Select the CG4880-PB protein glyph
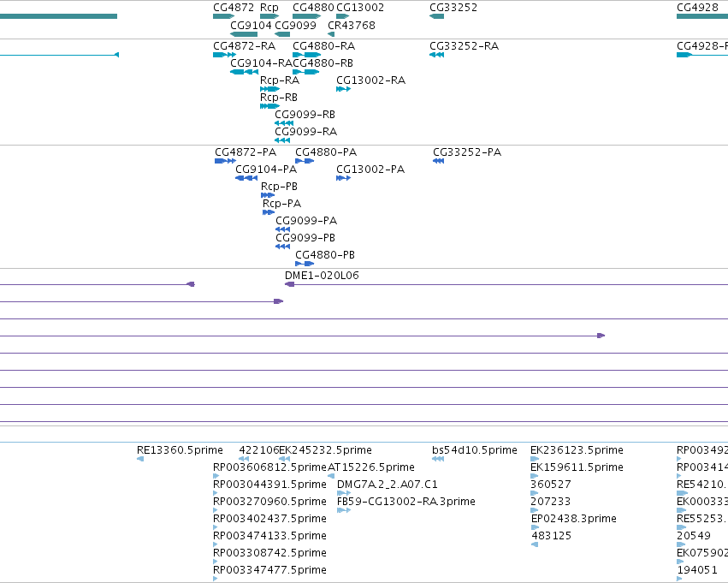This screenshot has height=583, width=728. click(305, 264)
